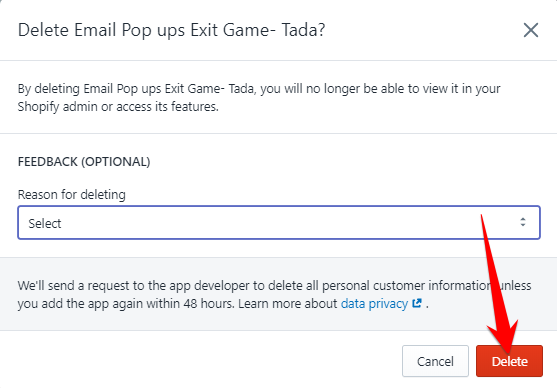The image size is (557, 388).
Task: Click the notice about app developer request
Action: [x=274, y=295]
